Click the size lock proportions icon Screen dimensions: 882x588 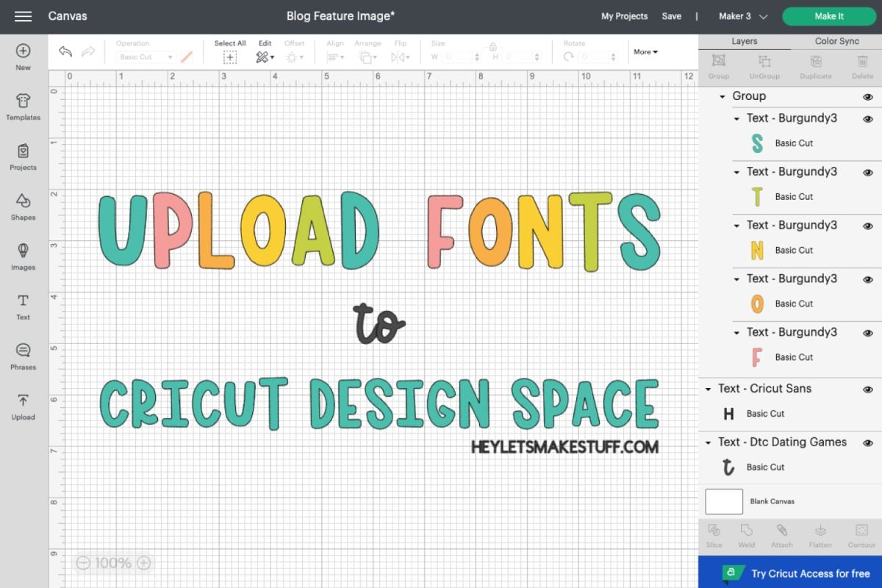[x=492, y=46]
